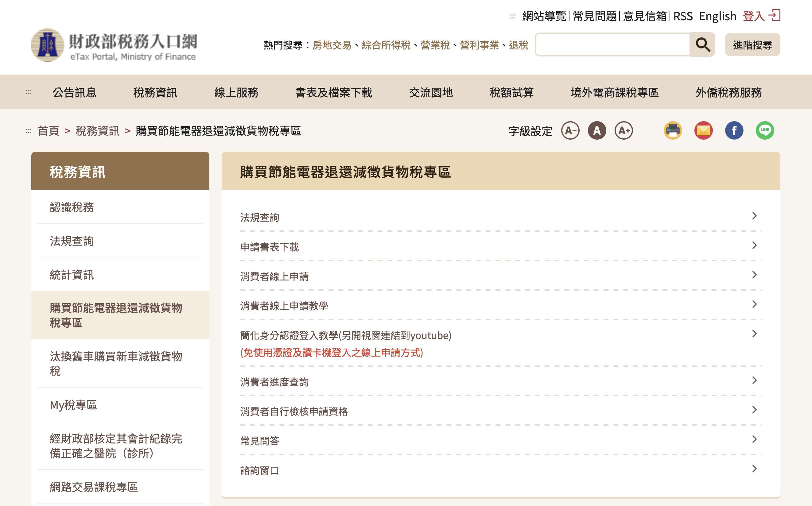The width and height of the screenshot is (812, 506).
Task: Click accesskey dots beside 網站導覽
Action: [513, 16]
